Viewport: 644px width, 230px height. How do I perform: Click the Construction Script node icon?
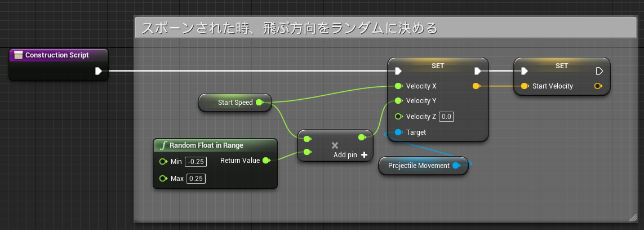(x=18, y=55)
